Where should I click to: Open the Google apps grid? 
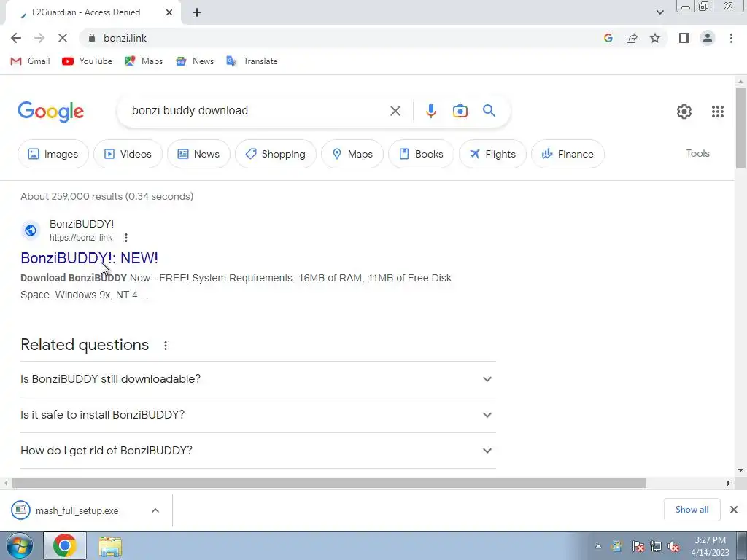[718, 112]
